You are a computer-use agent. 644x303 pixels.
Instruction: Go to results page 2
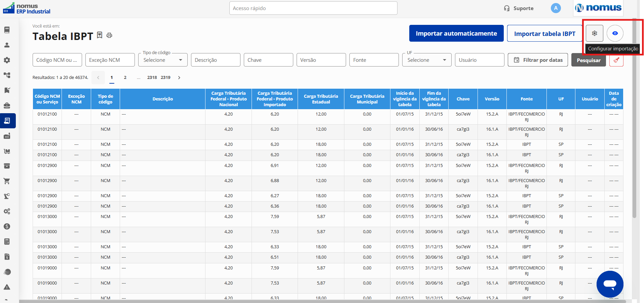[x=125, y=78]
